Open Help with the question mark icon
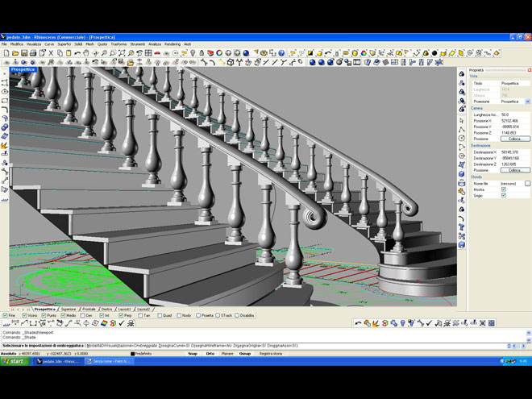This screenshot has height=399, width=532. pyautogui.click(x=281, y=53)
